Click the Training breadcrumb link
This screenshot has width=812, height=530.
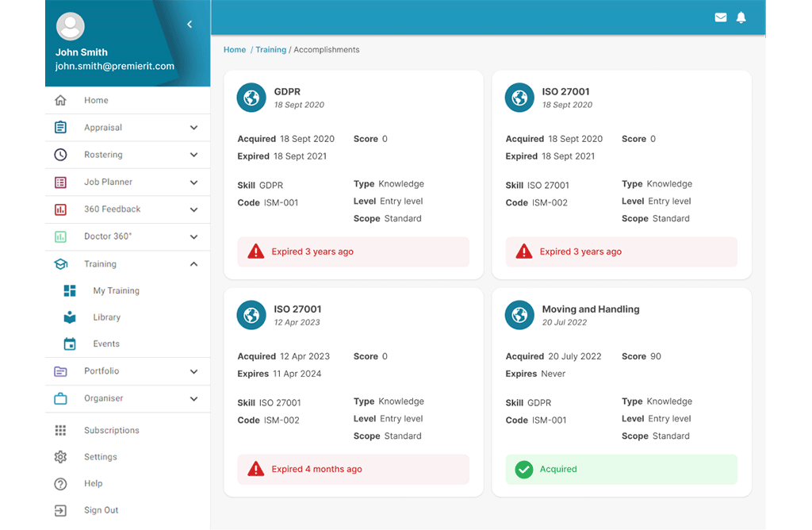(271, 50)
